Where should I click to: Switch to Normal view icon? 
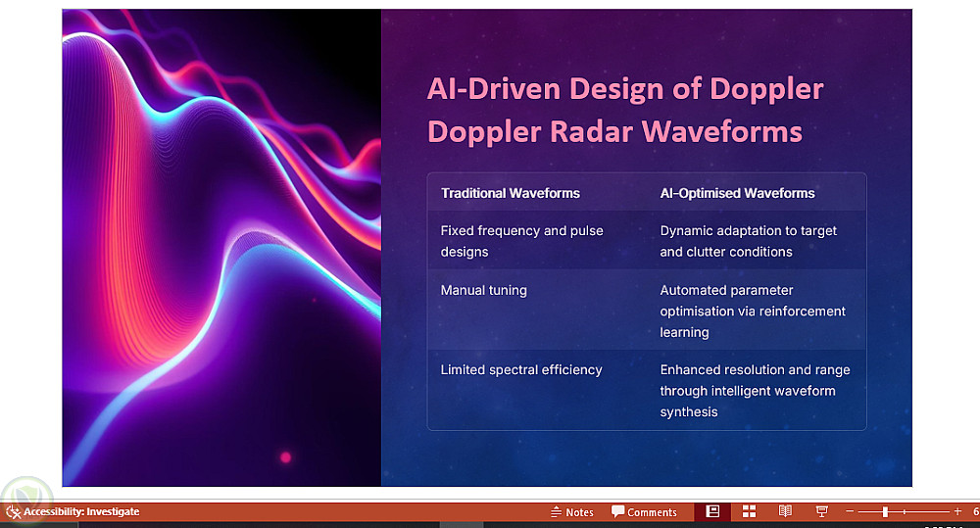pyautogui.click(x=712, y=511)
